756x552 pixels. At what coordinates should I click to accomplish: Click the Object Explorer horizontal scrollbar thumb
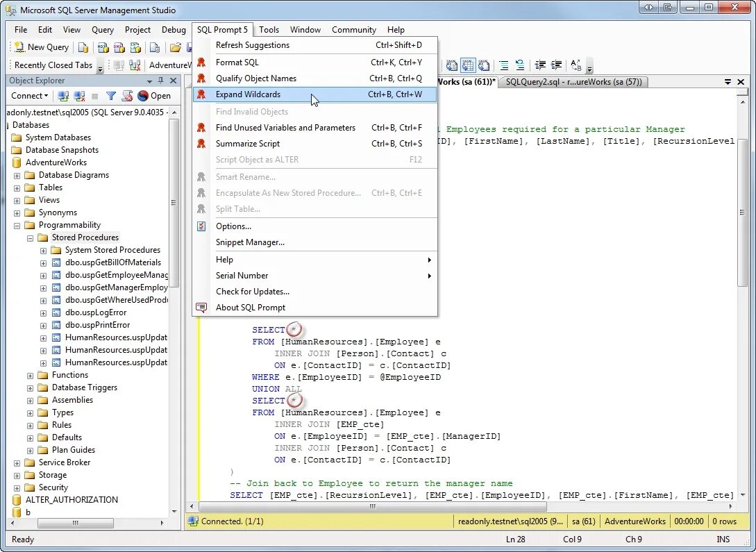[75, 523]
